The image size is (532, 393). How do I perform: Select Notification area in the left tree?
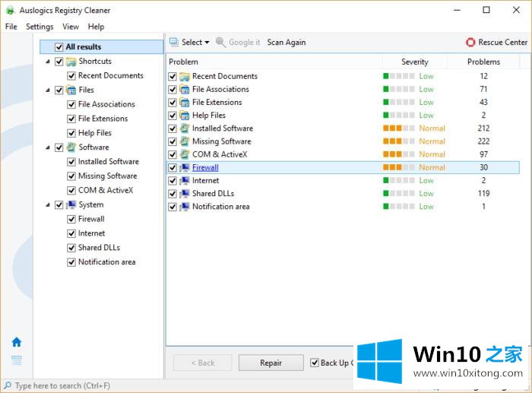107,262
